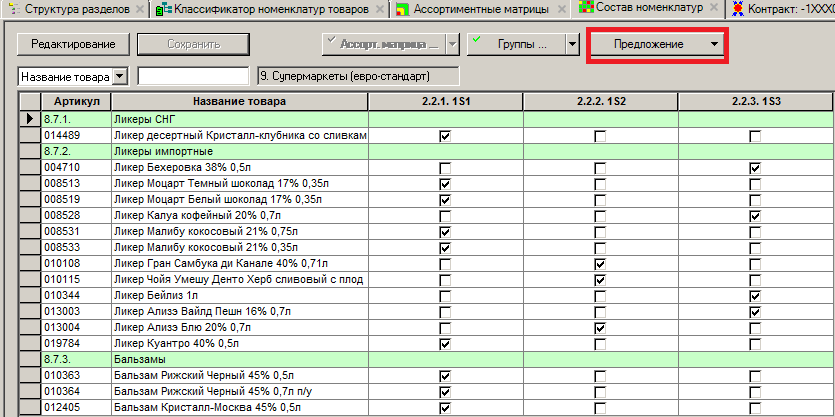This screenshot has height=417, width=835.
Task: Close the Классификатор номенклатур товаров tab
Action: 379,9
